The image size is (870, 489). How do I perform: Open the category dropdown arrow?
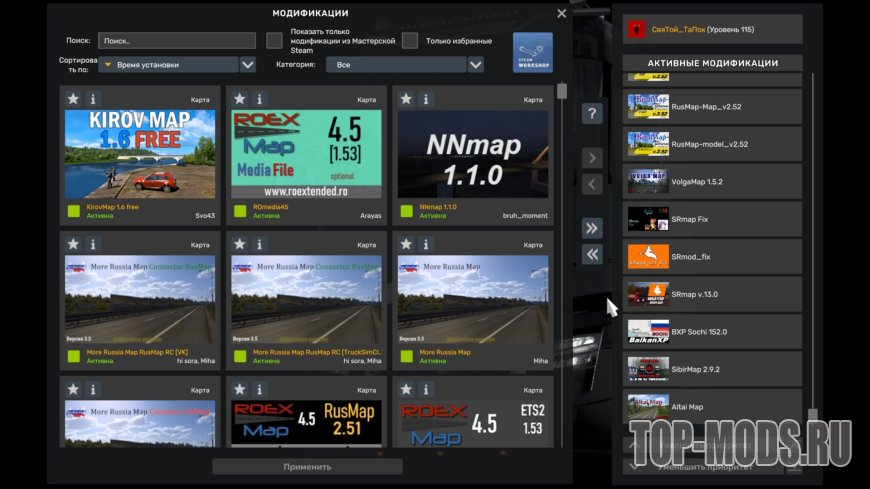(476, 65)
